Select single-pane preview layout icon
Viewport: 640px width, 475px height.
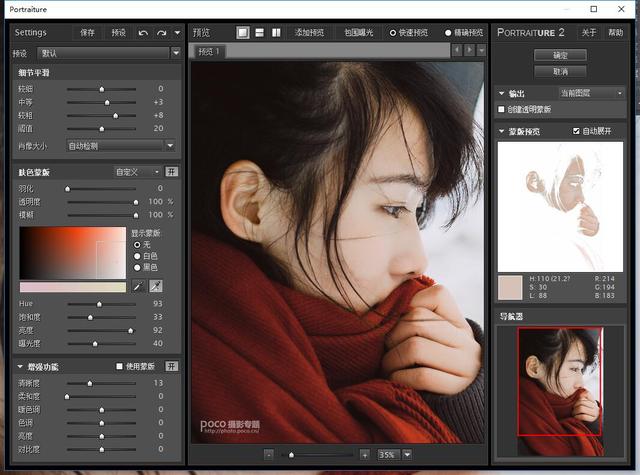tap(243, 33)
